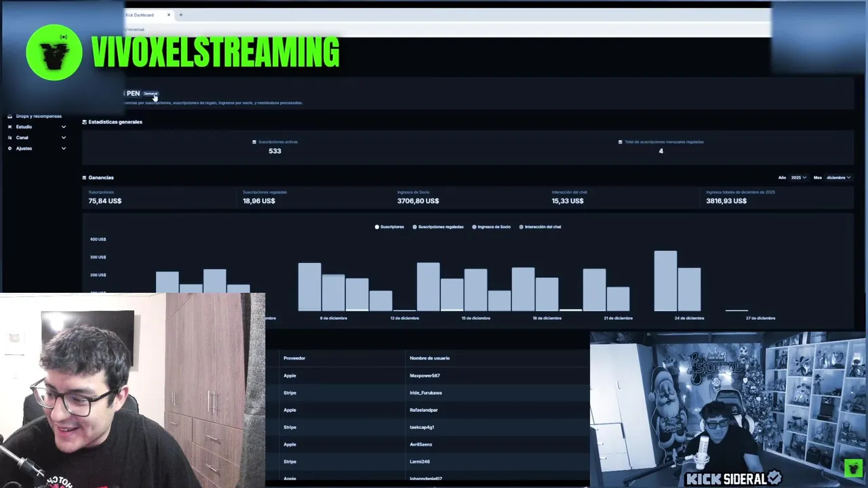Click Stripe provider in Iride_Furukawa row
The width and height of the screenshot is (868, 488).
(290, 393)
